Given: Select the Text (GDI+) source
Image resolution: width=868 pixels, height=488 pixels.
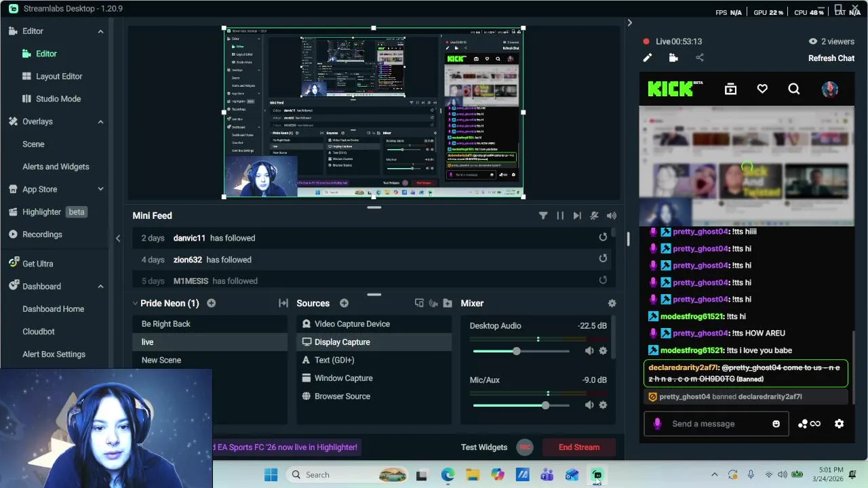Looking at the screenshot, I should pos(374,360).
